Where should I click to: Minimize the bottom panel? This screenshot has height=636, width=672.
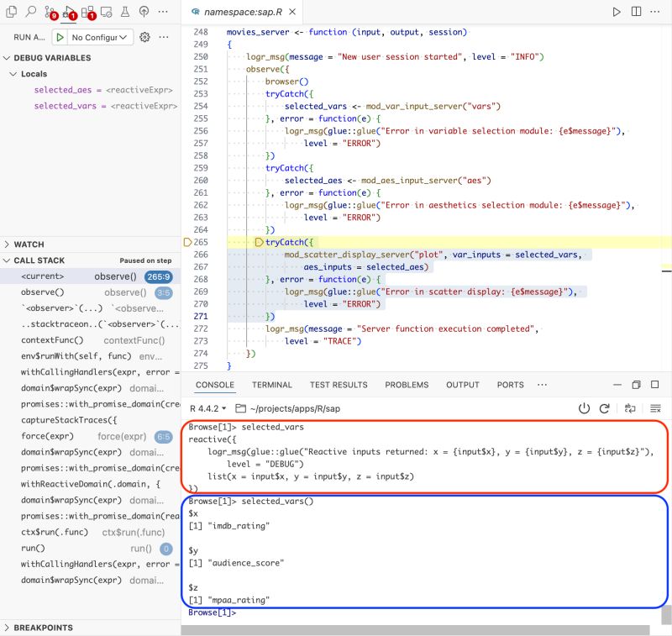click(617, 385)
